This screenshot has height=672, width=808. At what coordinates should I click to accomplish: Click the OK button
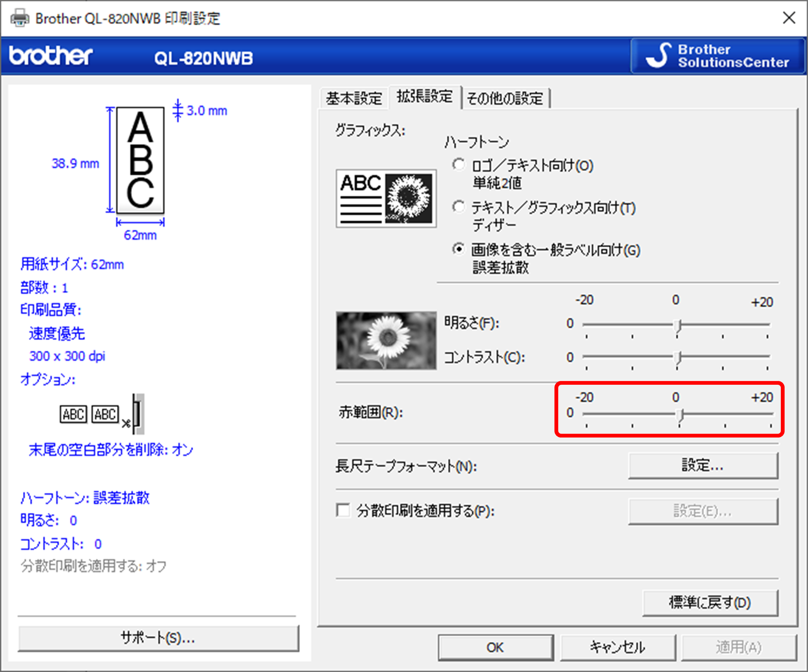(x=495, y=647)
